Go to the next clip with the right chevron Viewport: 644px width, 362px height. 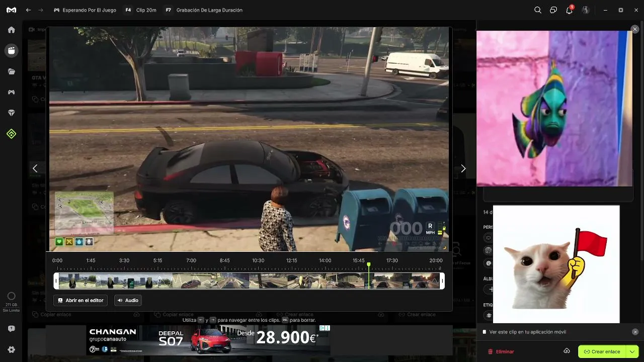point(463,168)
